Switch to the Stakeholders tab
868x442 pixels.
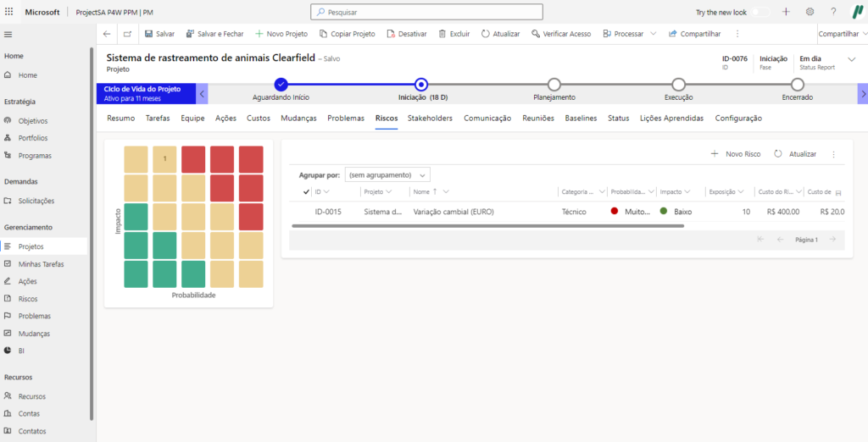coord(430,119)
